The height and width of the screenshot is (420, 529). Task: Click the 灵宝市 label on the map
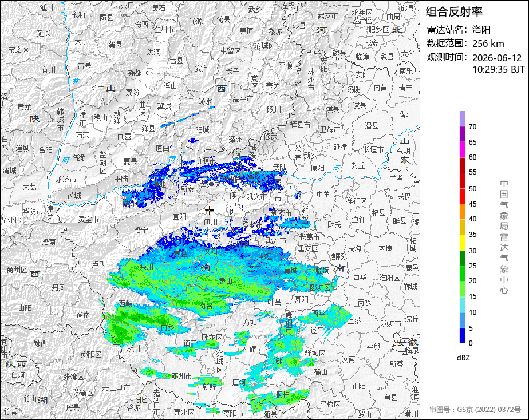tap(88, 219)
